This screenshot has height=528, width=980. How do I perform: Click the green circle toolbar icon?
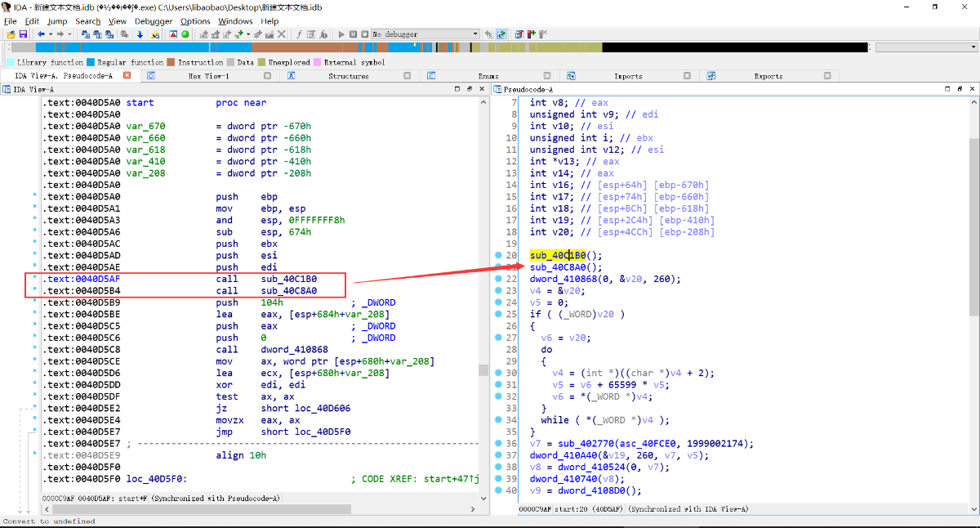(x=185, y=34)
